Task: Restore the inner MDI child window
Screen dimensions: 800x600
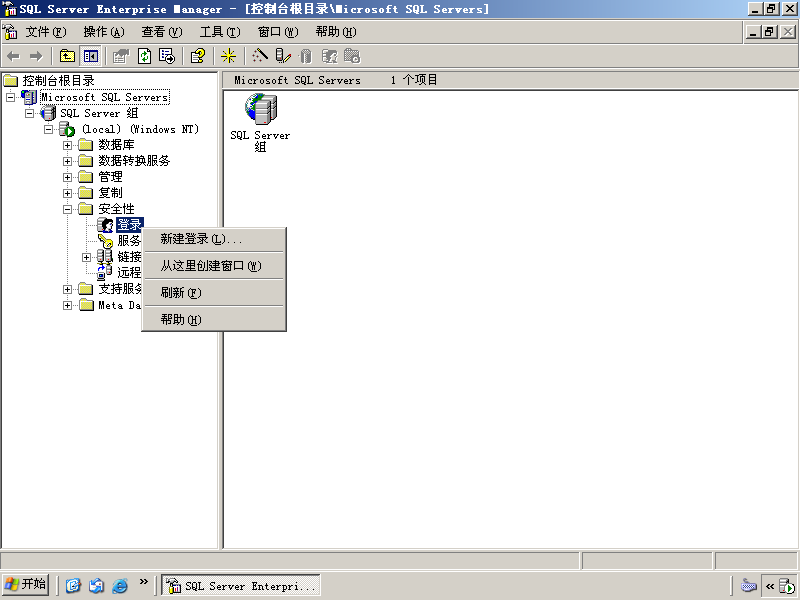Action: coord(769,32)
